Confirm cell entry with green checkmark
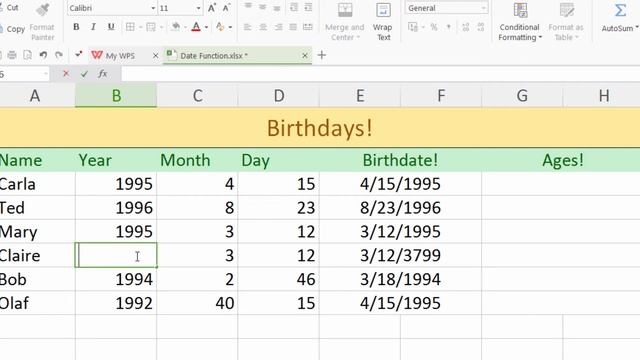The height and width of the screenshot is (360, 640). point(84,74)
